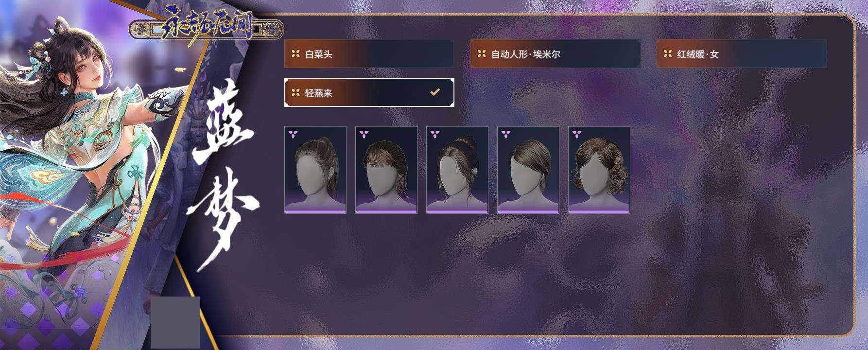Click the star icon beside 轻燕来
This screenshot has height=350, width=868.
pos(295,92)
